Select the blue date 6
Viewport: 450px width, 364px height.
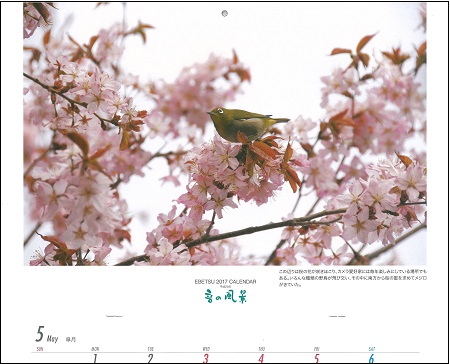(372, 359)
